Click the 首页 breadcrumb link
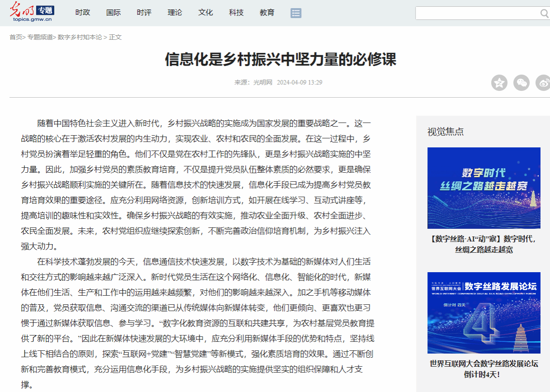Image resolution: width=550 pixels, height=392 pixels. (x=15, y=37)
